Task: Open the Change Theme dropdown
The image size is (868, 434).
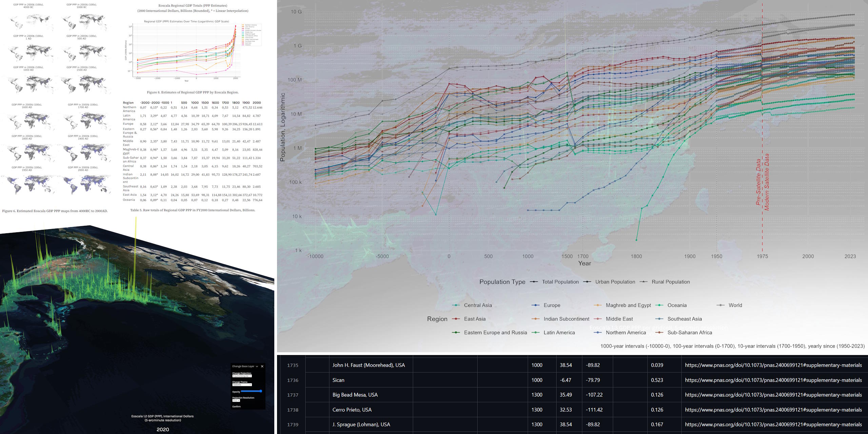Action: tap(242, 385)
